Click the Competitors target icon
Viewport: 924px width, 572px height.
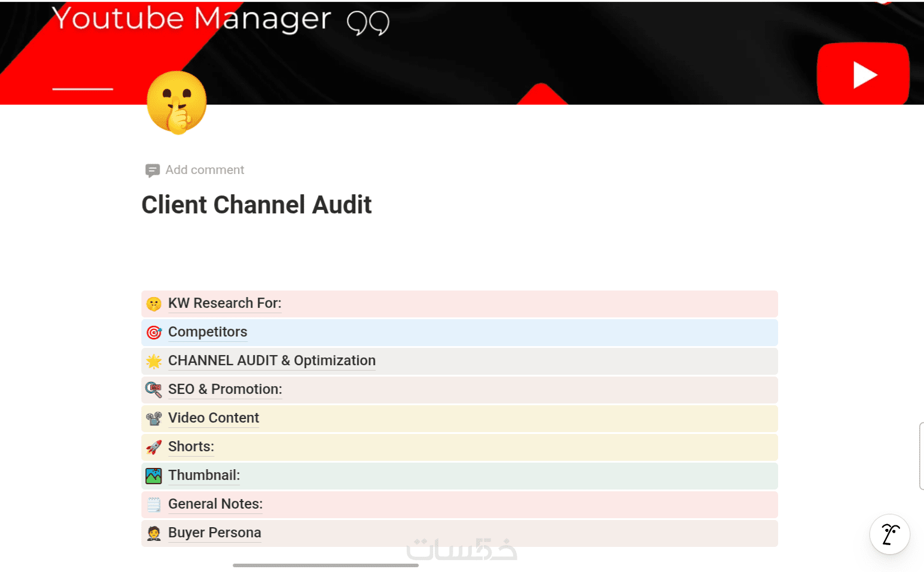(154, 332)
